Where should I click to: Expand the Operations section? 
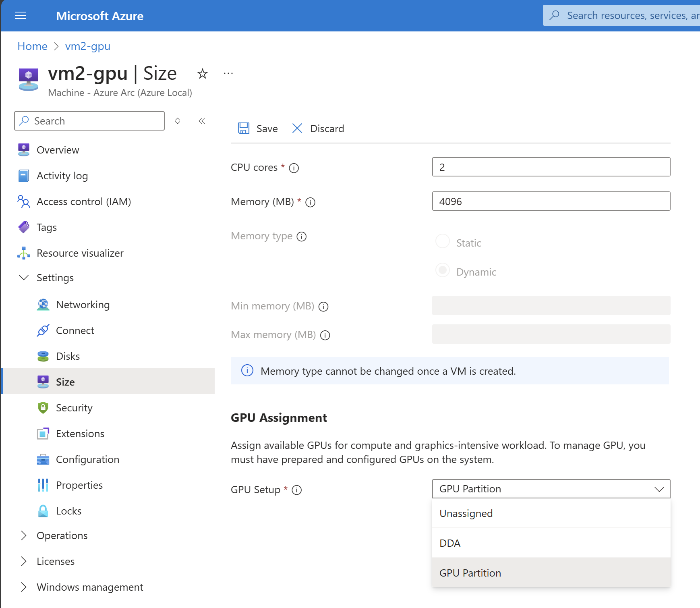(x=62, y=535)
